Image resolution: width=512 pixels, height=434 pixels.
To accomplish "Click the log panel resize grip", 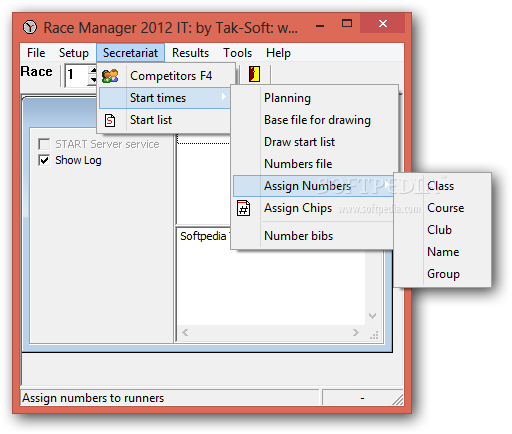I will point(374,335).
